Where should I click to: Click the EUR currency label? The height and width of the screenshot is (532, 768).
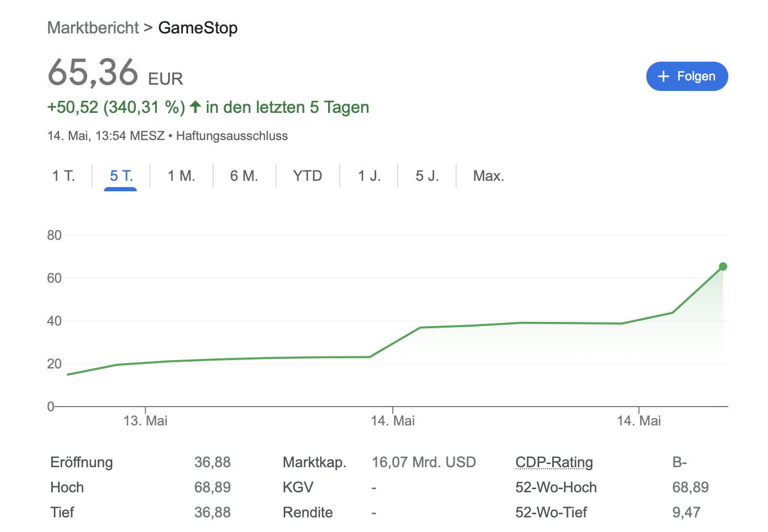166,79
